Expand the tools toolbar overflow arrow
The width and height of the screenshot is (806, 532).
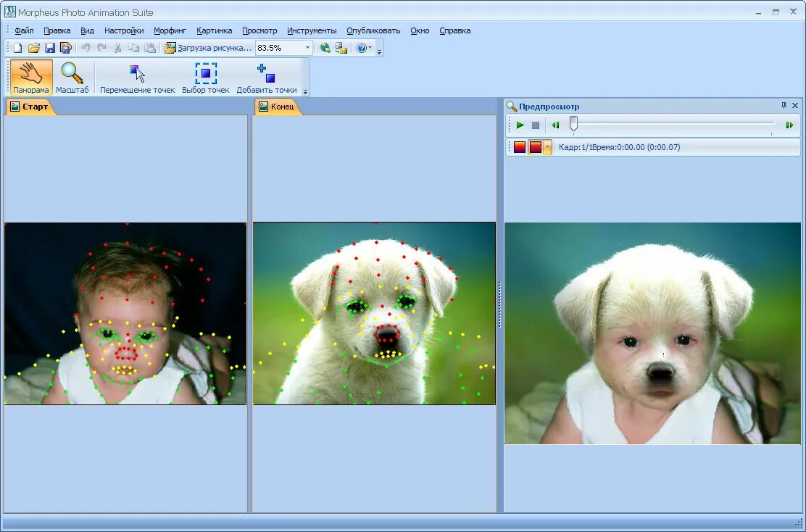pos(305,91)
